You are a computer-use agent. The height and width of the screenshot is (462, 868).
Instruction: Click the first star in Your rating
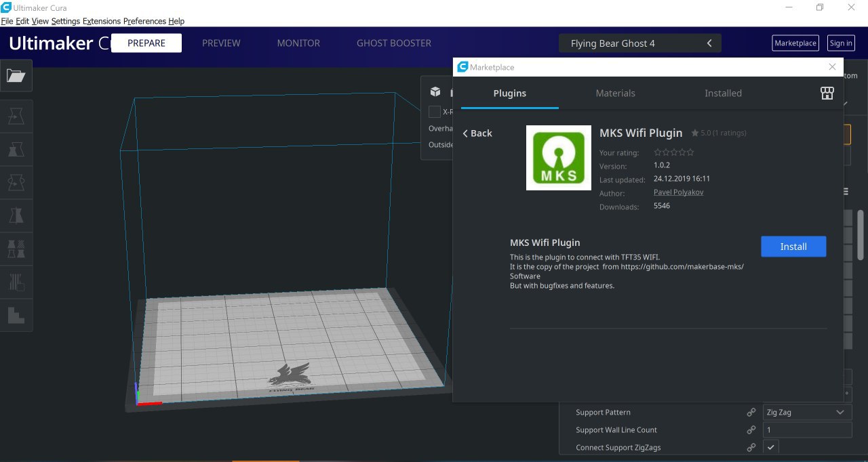click(658, 152)
